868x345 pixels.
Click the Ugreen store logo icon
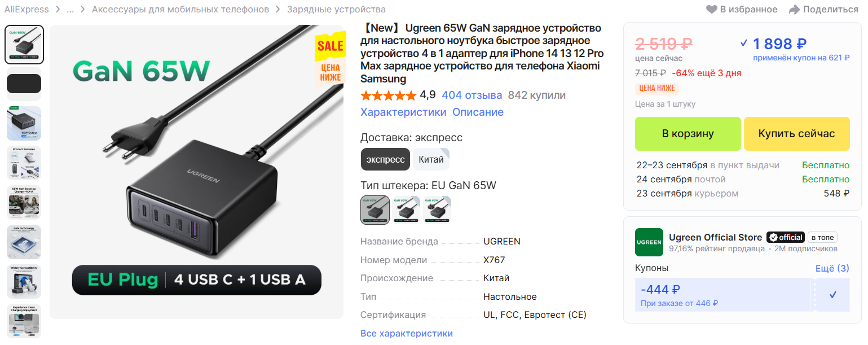(649, 242)
